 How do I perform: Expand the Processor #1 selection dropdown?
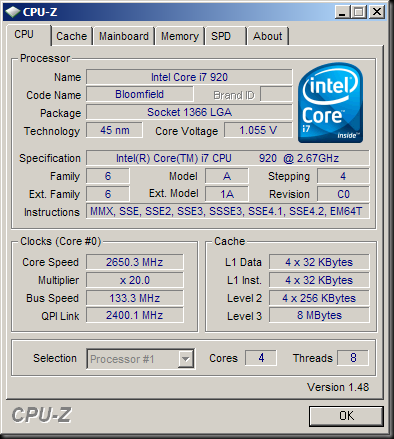coord(185,359)
